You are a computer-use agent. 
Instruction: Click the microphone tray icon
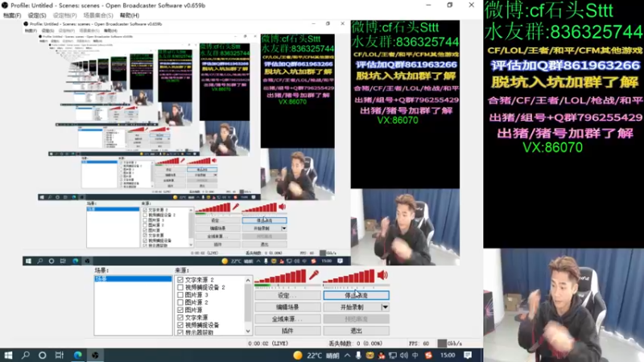(x=358, y=356)
